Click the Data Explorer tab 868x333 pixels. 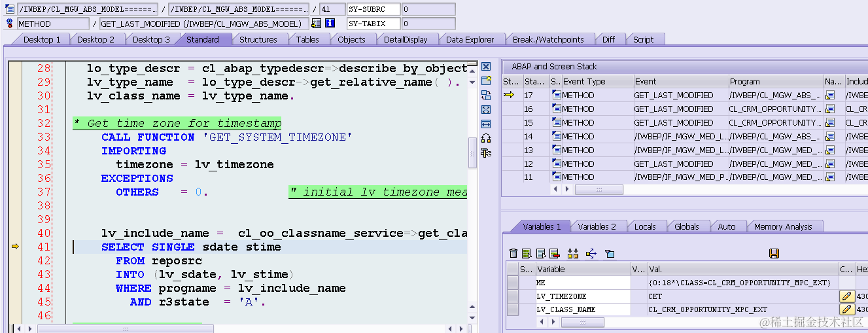[x=470, y=39]
